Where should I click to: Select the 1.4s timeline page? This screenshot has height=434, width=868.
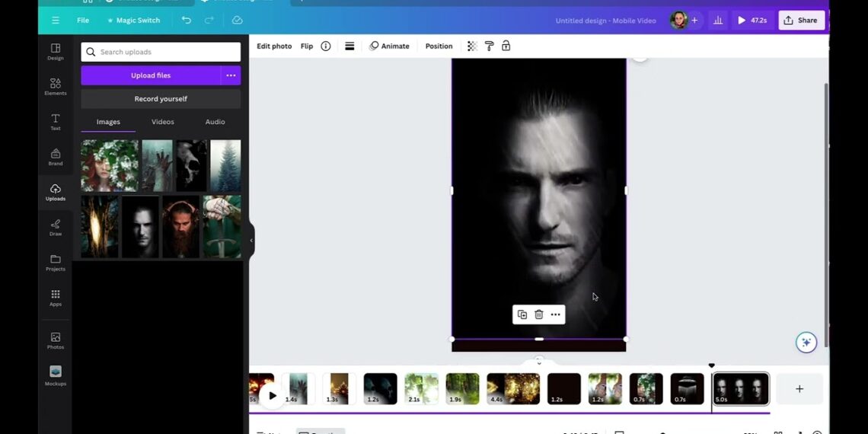[x=298, y=388]
